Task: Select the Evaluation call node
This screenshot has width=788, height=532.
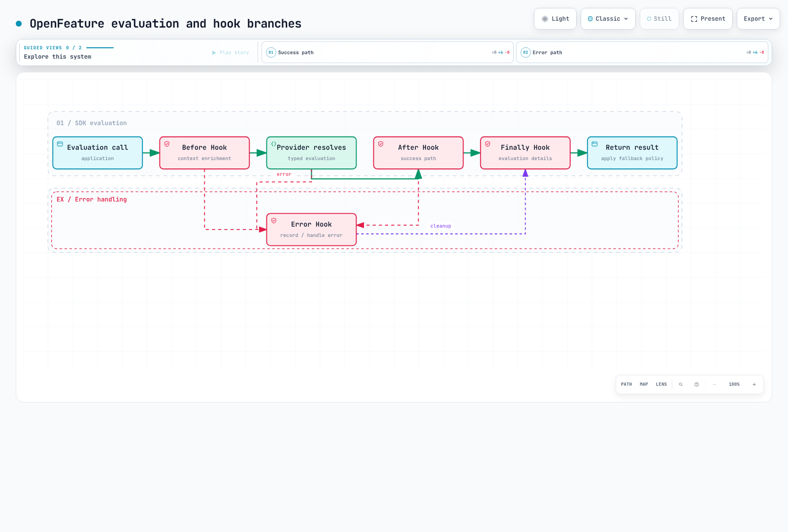Action: tap(98, 153)
